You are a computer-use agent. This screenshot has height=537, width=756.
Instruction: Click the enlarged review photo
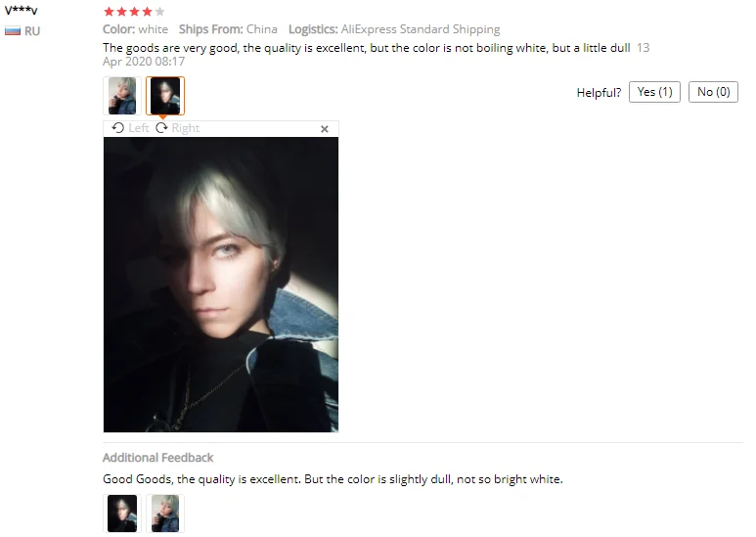point(221,285)
